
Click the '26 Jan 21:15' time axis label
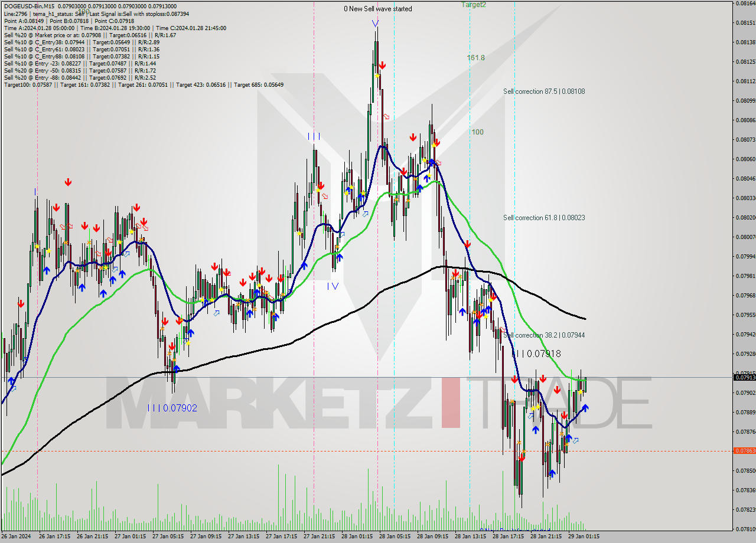point(92,537)
